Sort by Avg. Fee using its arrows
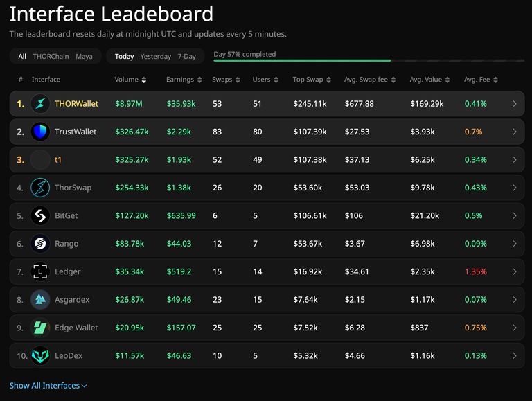The height and width of the screenshot is (401, 532). coord(495,80)
